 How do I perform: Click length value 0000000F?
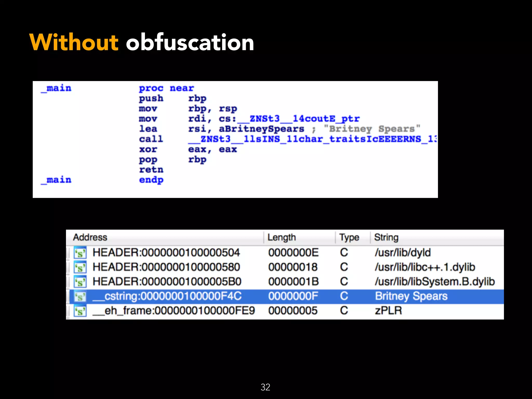(x=293, y=296)
